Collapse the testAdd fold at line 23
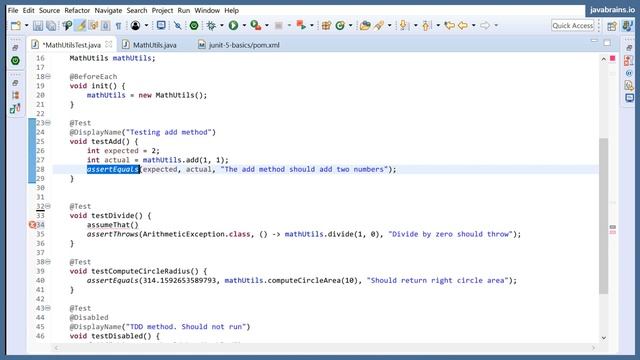 coord(48,123)
